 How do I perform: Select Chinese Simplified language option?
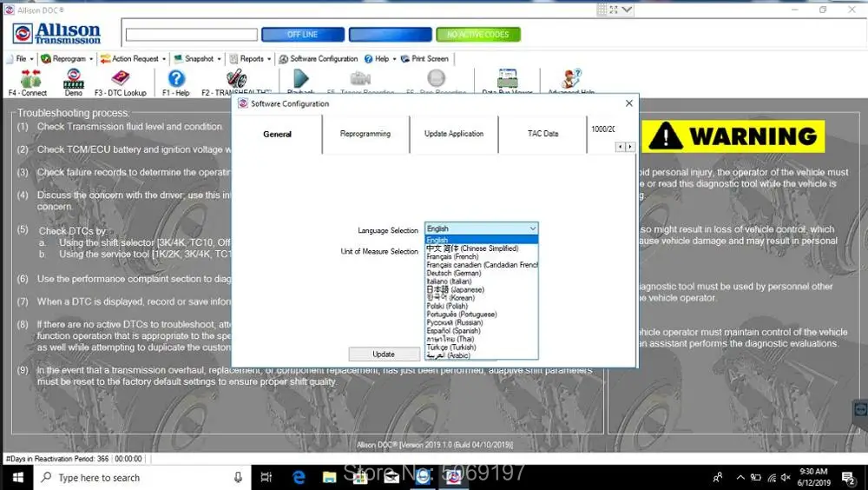tap(481, 248)
